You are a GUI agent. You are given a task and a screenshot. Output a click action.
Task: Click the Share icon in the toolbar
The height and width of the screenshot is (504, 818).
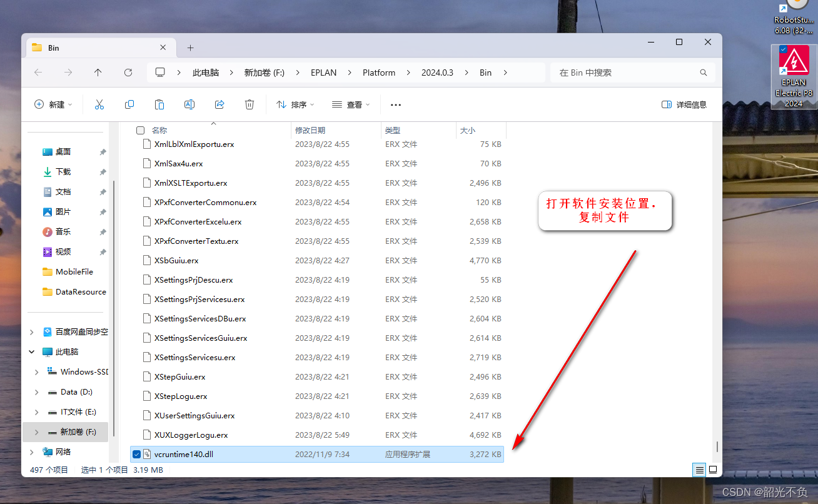(x=219, y=104)
